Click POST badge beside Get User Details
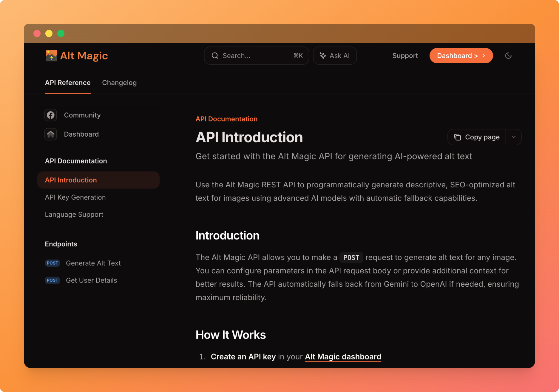The image size is (559, 392). [x=52, y=280]
